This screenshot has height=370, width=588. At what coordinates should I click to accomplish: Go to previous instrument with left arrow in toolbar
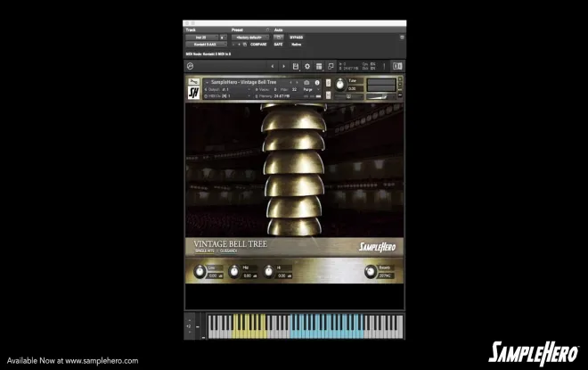273,66
